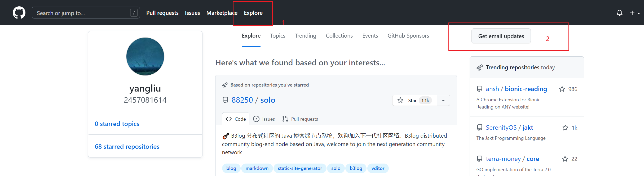The height and width of the screenshot is (176, 644).
Task: Click the guitar emoji in solo description
Action: (x=226, y=136)
